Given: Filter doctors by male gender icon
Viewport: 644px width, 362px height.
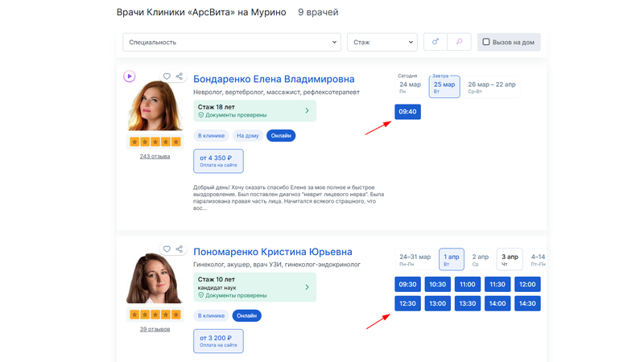Looking at the screenshot, I should click(x=436, y=42).
